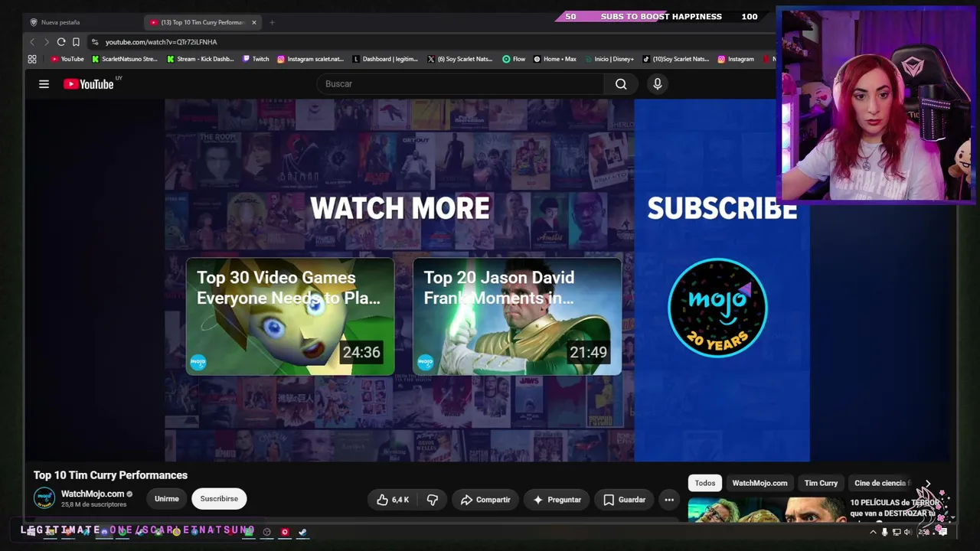Click the Mojo 20 Years subscribe logo
The width and height of the screenshot is (980, 551).
[x=717, y=308]
